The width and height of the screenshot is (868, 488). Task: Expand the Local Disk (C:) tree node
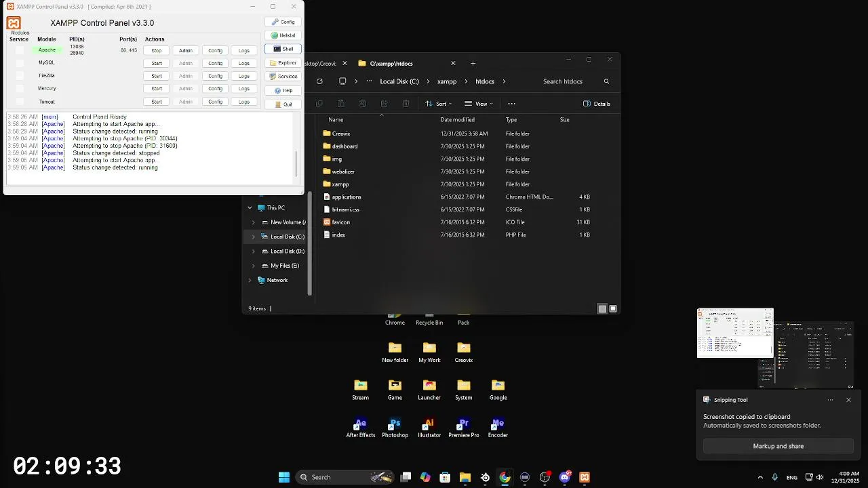click(x=254, y=237)
